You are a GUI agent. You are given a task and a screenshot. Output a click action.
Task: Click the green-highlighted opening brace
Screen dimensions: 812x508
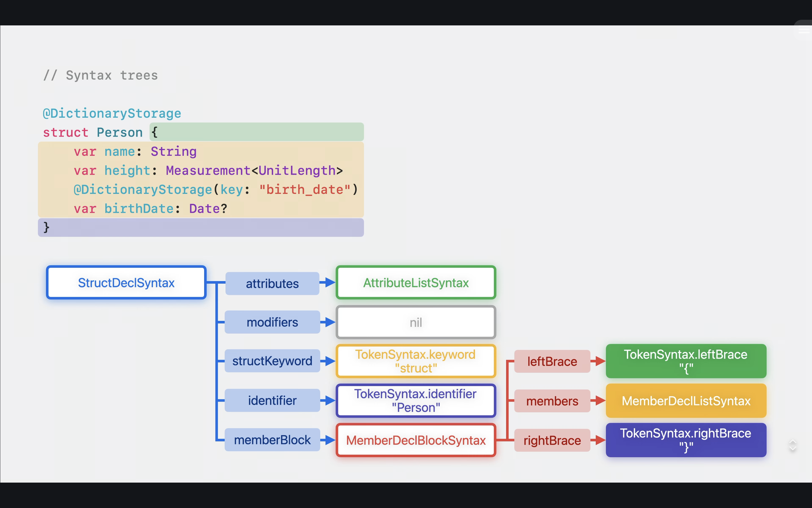click(x=154, y=132)
